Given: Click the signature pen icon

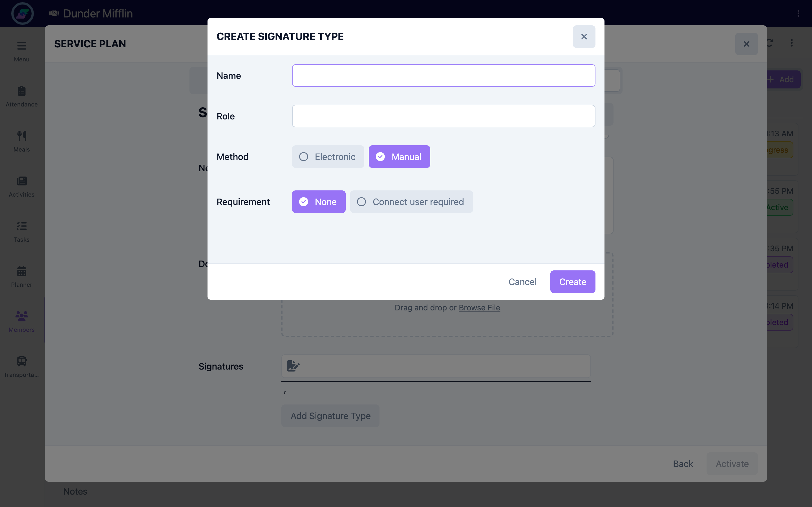Looking at the screenshot, I should point(293,366).
